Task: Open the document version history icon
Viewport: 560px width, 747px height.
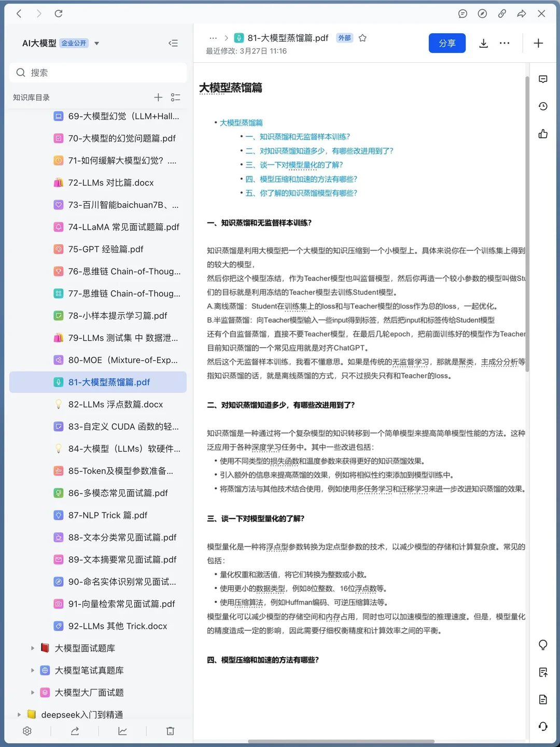Action: point(543,106)
